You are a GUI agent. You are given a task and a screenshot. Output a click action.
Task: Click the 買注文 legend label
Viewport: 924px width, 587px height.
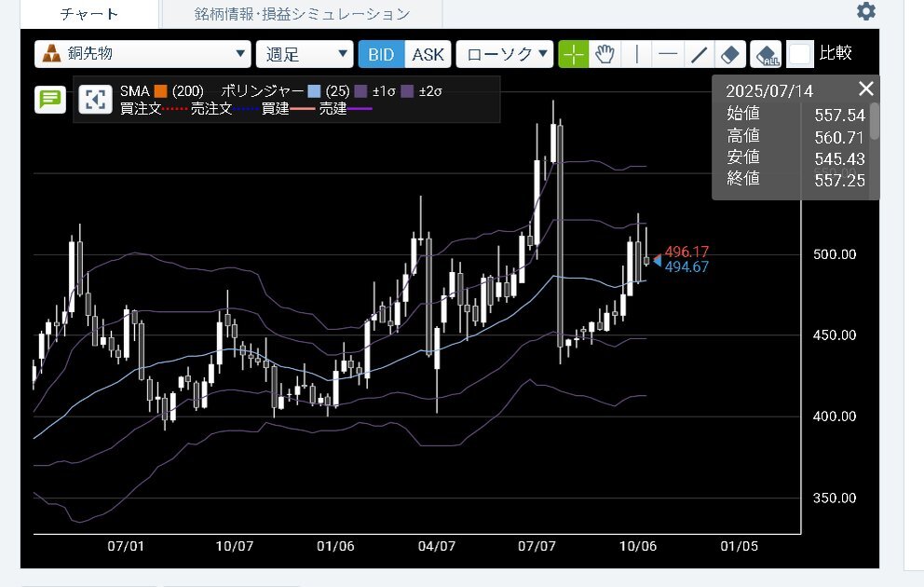[x=141, y=108]
